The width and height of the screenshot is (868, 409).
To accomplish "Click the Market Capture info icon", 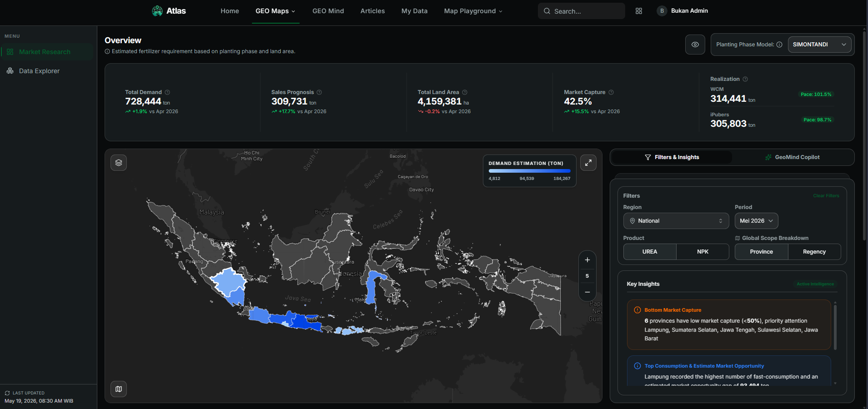I will click(611, 92).
